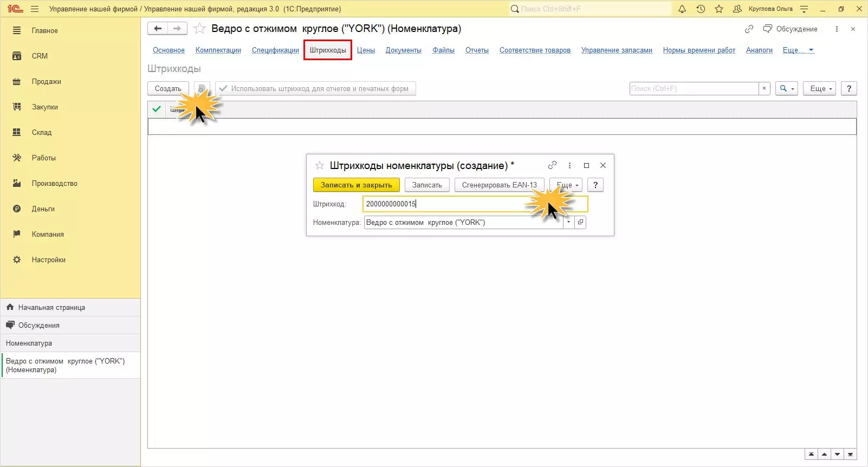Click Сгенерировать EAN-13
The image size is (868, 467).
[x=500, y=185]
